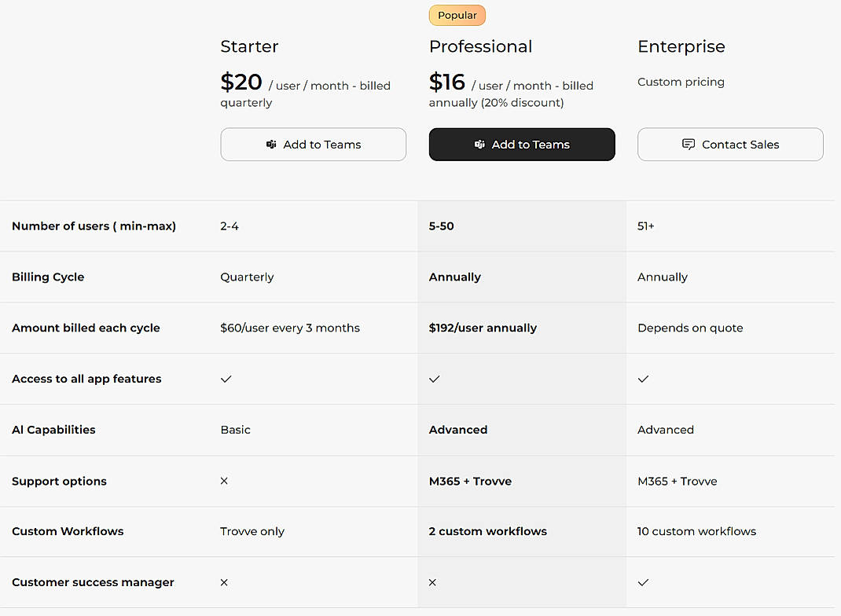Click the AI Capabilities row label
The image size is (841, 616).
(53, 430)
